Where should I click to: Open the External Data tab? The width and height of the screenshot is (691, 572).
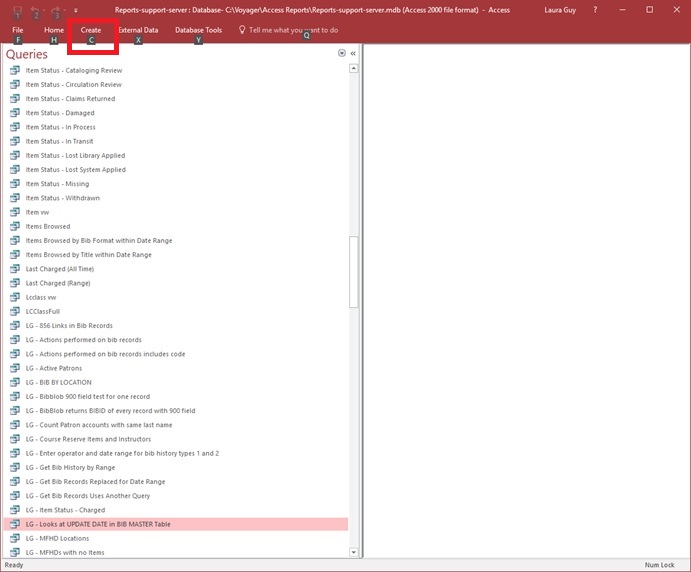tap(138, 30)
